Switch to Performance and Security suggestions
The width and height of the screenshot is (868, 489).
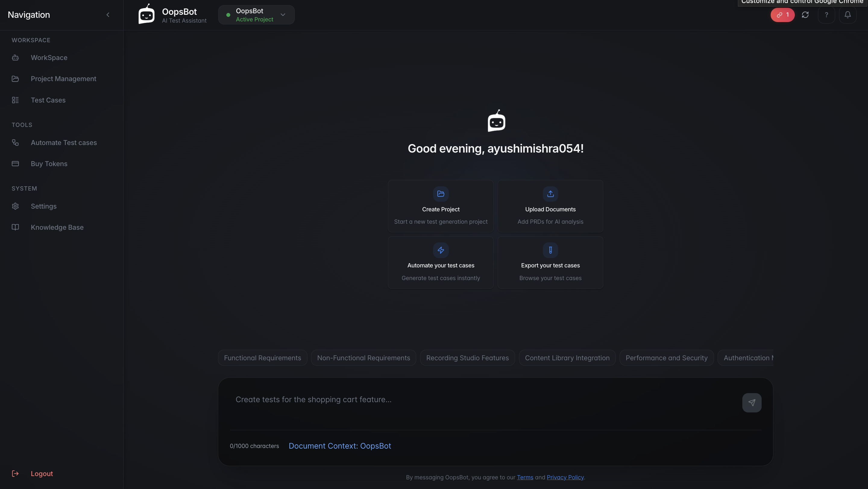coord(666,358)
